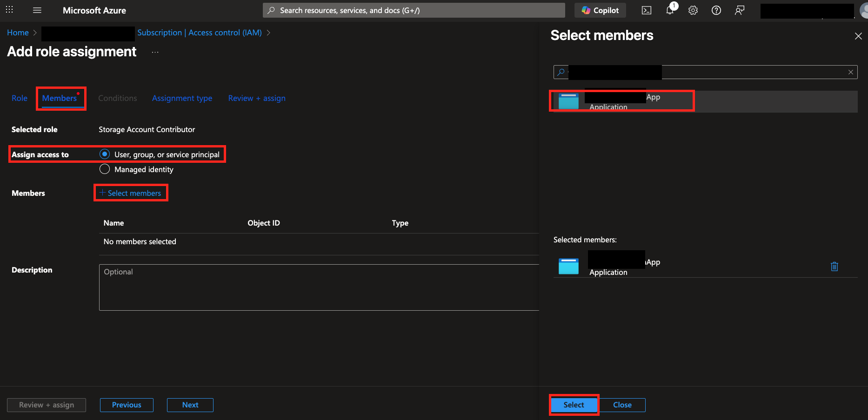The image size is (868, 420).
Task: Select the Managed identity radio option
Action: (105, 169)
